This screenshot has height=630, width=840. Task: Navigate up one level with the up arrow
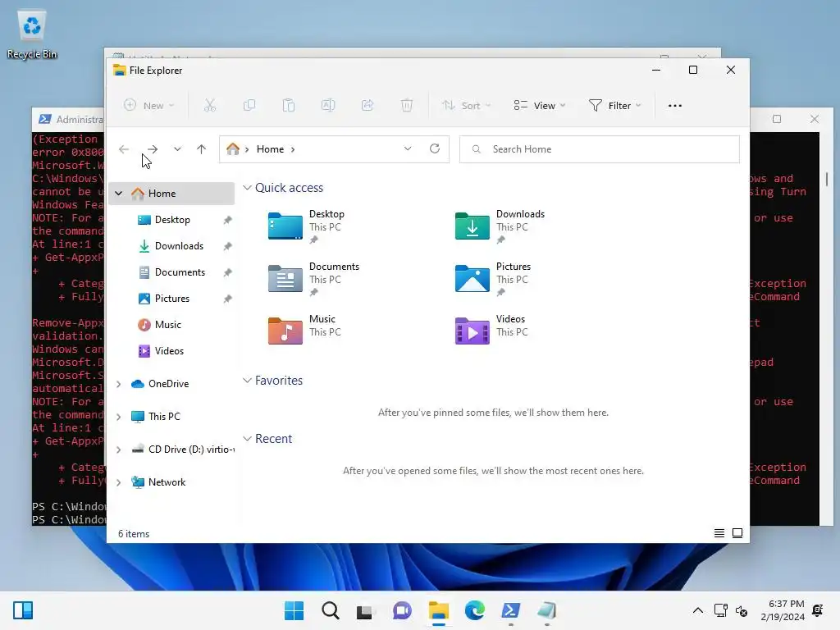coord(202,149)
